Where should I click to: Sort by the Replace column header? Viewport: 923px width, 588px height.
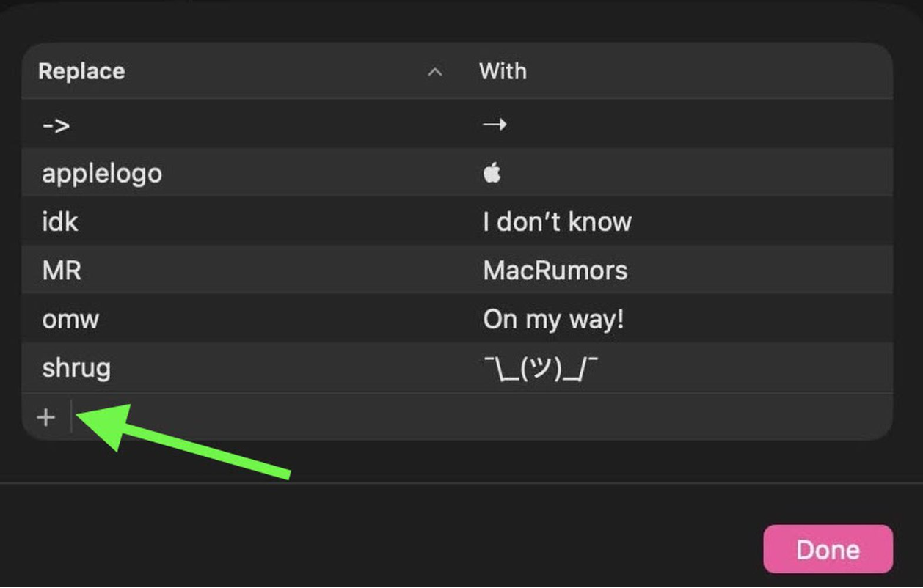click(81, 72)
